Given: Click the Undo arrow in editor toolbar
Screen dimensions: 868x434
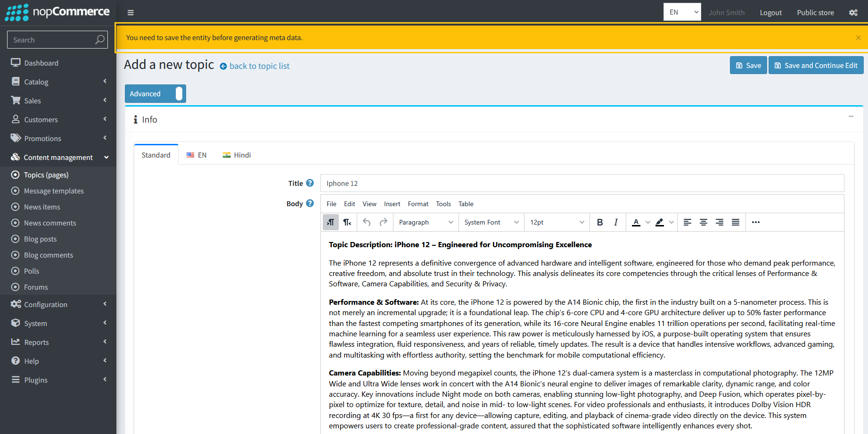Looking at the screenshot, I should point(367,222).
